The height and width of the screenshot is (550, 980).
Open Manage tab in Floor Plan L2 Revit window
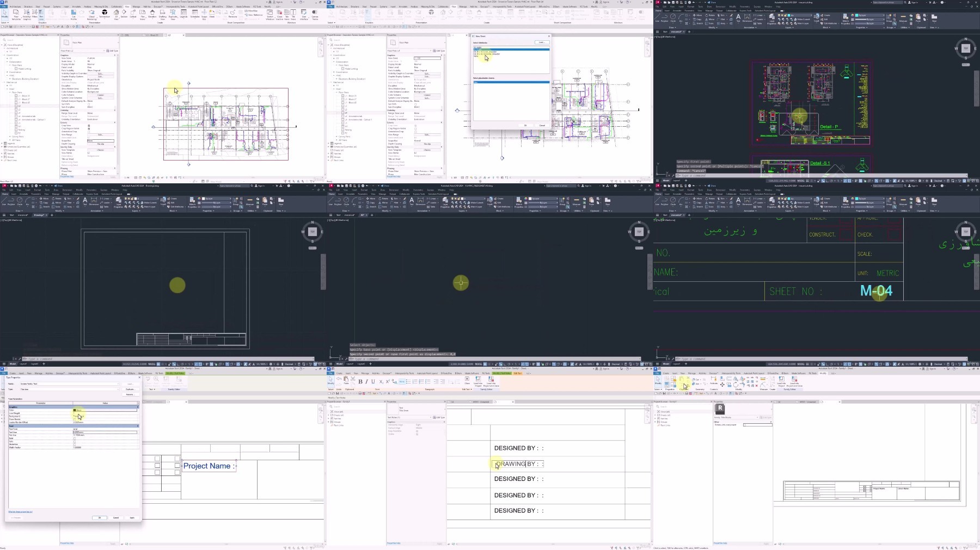pyautogui.click(x=136, y=7)
